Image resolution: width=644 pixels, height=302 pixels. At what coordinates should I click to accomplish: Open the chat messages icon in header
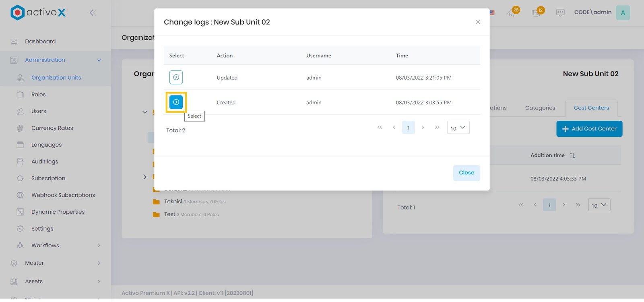click(560, 12)
